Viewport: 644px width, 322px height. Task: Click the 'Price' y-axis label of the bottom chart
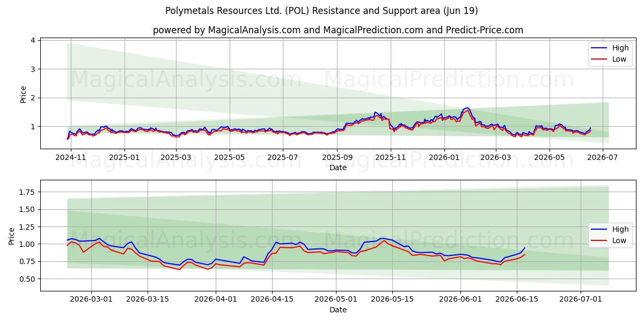pos(11,236)
